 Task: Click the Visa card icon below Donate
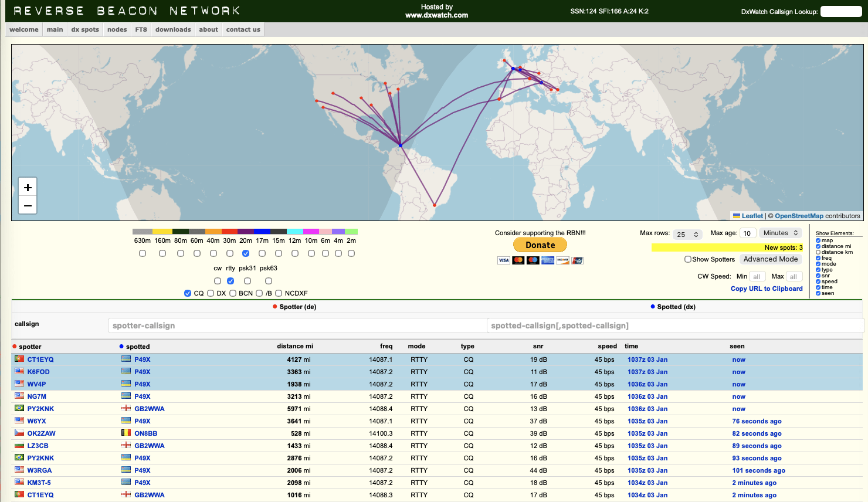[504, 260]
